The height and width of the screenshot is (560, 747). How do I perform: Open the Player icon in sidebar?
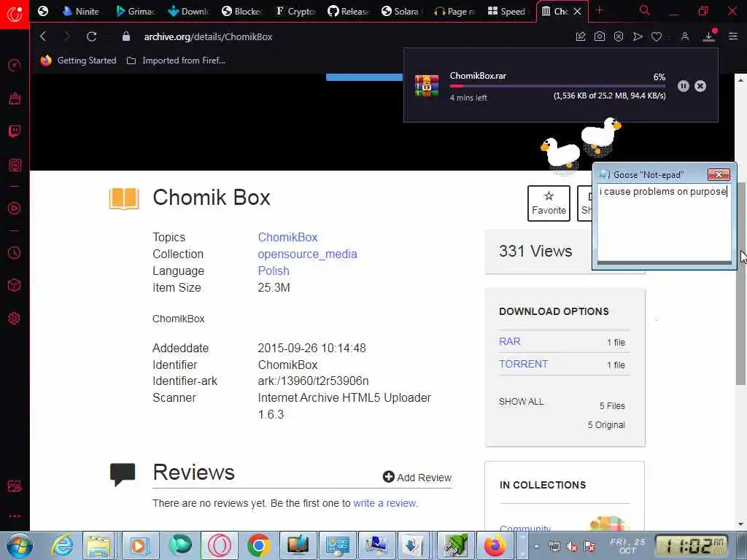pyautogui.click(x=15, y=208)
